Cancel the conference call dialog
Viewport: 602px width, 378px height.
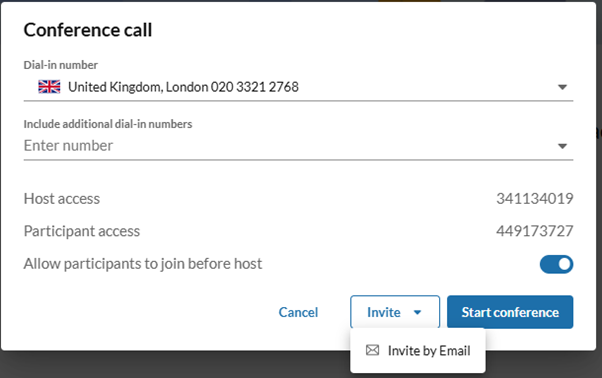[x=298, y=312]
